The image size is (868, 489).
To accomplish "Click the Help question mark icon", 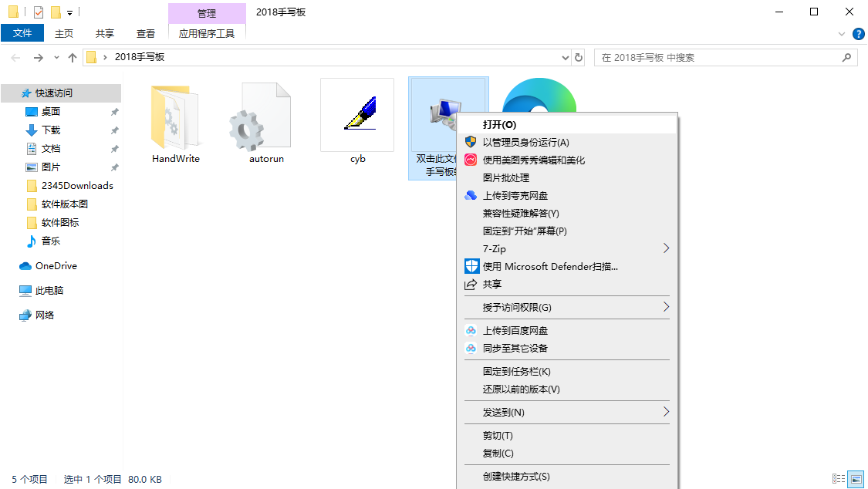I will pos(858,34).
